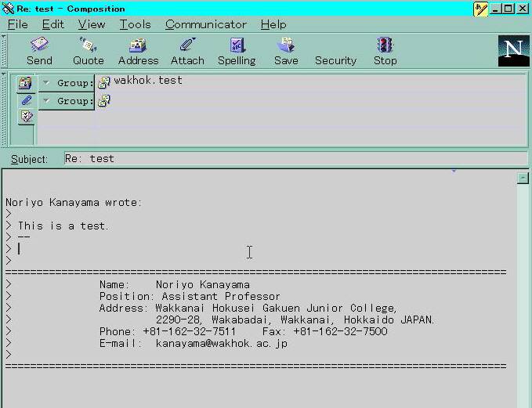Switch to the attachments paperclip tab
The height and width of the screenshot is (408, 532).
tap(26, 100)
